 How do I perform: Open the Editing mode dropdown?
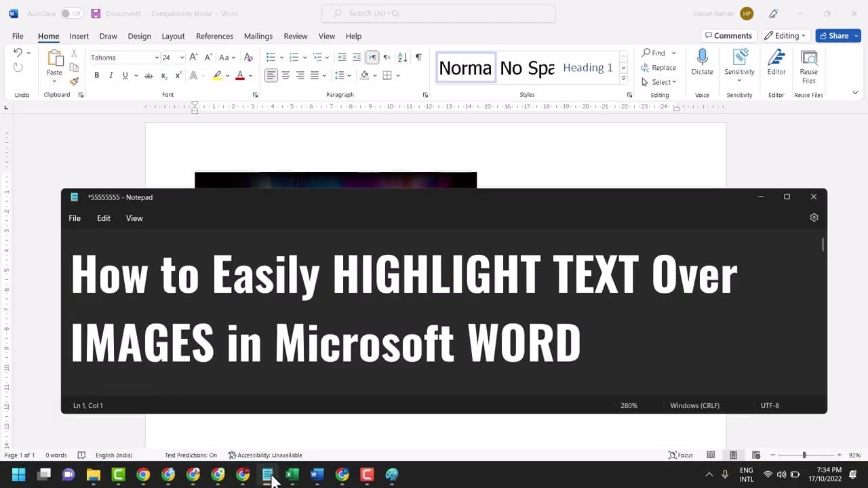[x=785, y=36]
